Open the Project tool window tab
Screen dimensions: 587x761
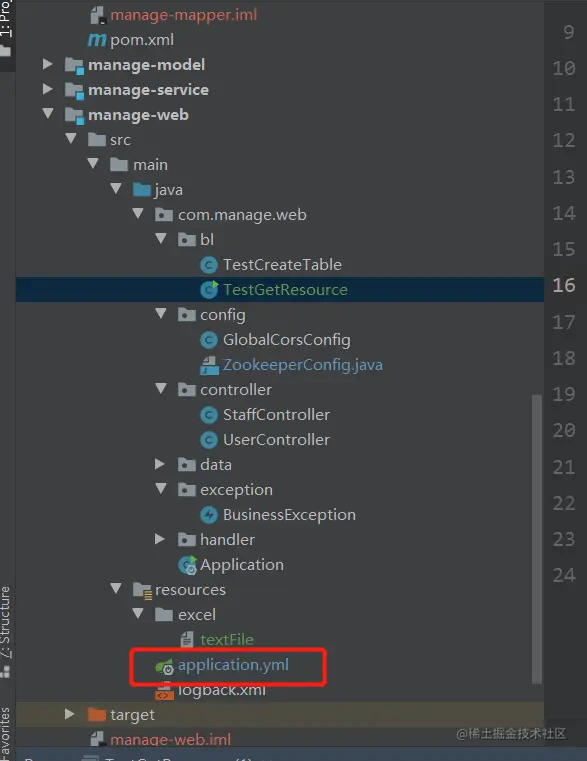pos(5,19)
